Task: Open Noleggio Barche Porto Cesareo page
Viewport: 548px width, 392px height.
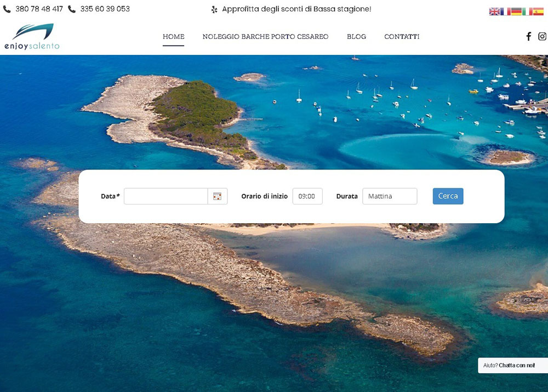Action: tap(265, 37)
